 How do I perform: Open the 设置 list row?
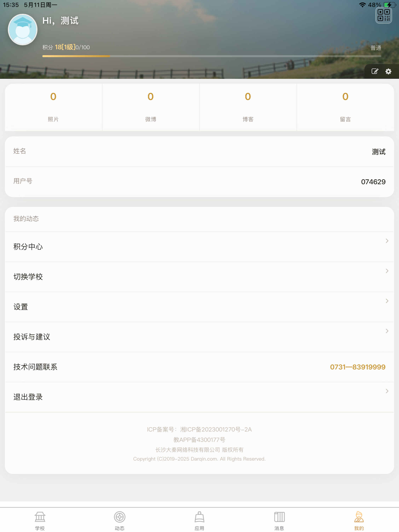(x=199, y=307)
